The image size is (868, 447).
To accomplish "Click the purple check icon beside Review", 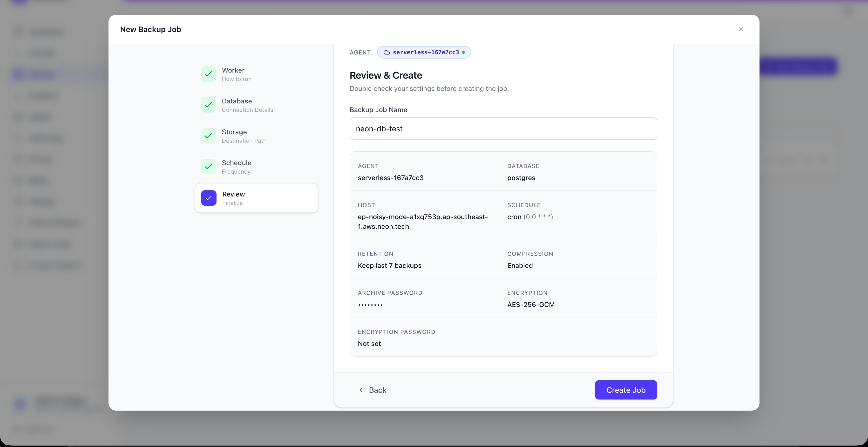I will (x=209, y=198).
